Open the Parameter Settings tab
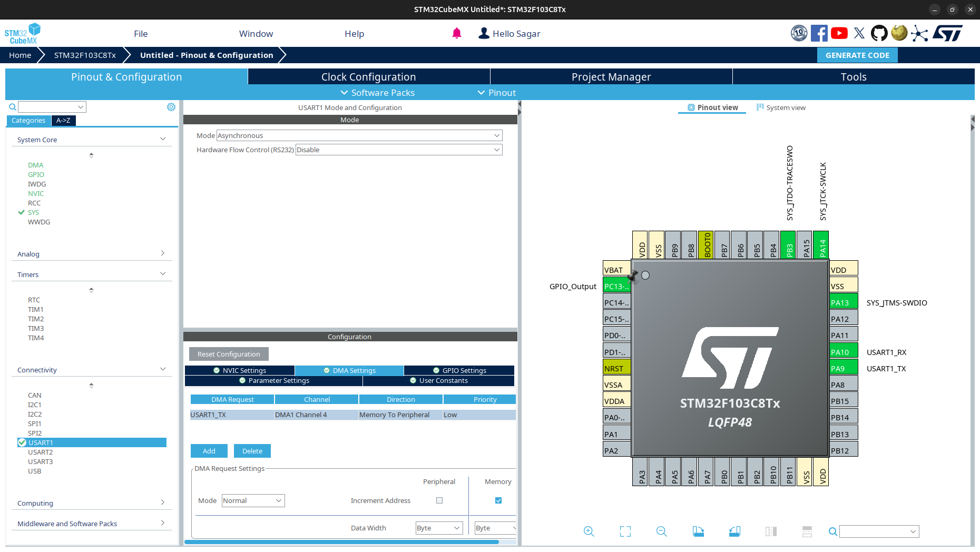The width and height of the screenshot is (980, 552). (273, 380)
